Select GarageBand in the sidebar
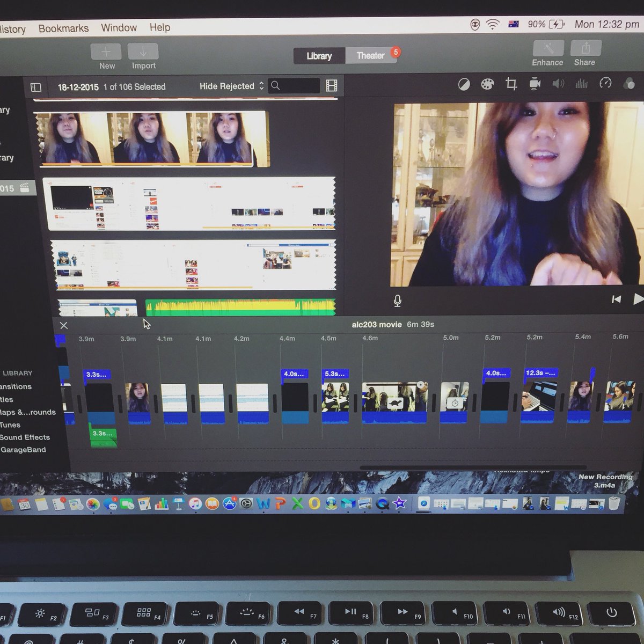Viewport: 644px width, 644px height. [23, 450]
